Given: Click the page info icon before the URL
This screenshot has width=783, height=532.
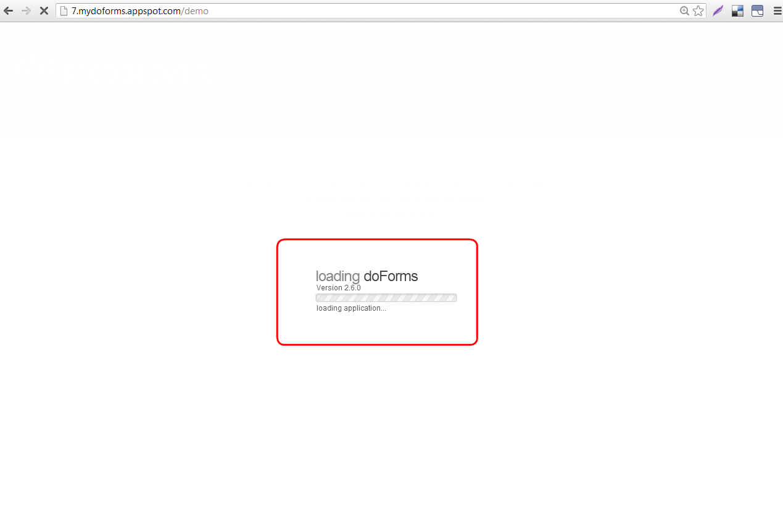Looking at the screenshot, I should coord(63,11).
